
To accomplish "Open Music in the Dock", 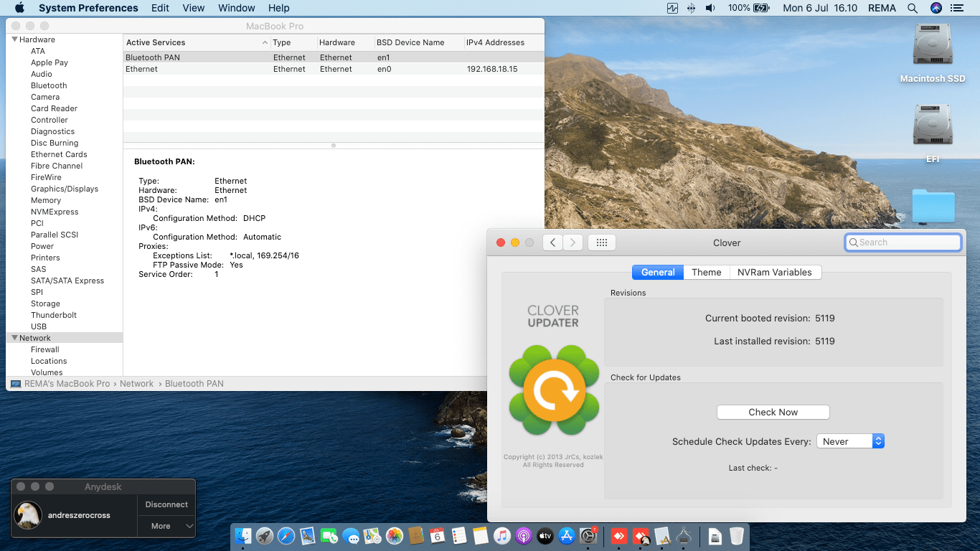I will [502, 536].
